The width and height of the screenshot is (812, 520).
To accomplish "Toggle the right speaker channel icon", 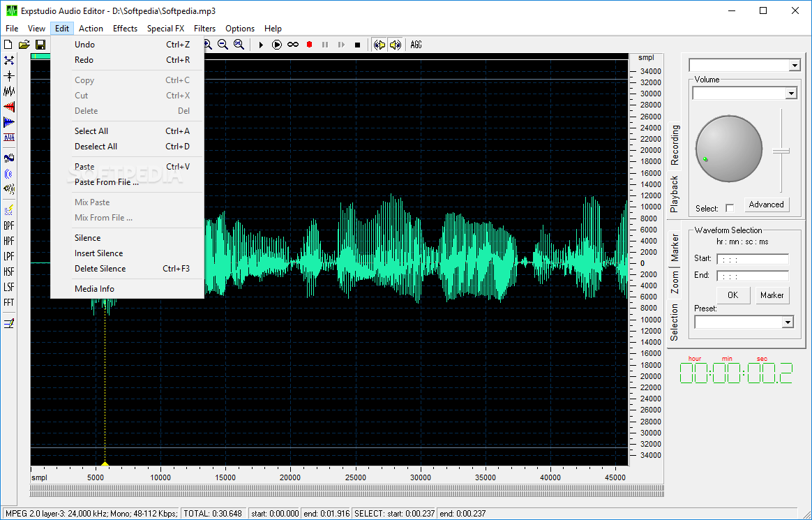I will click(x=395, y=45).
